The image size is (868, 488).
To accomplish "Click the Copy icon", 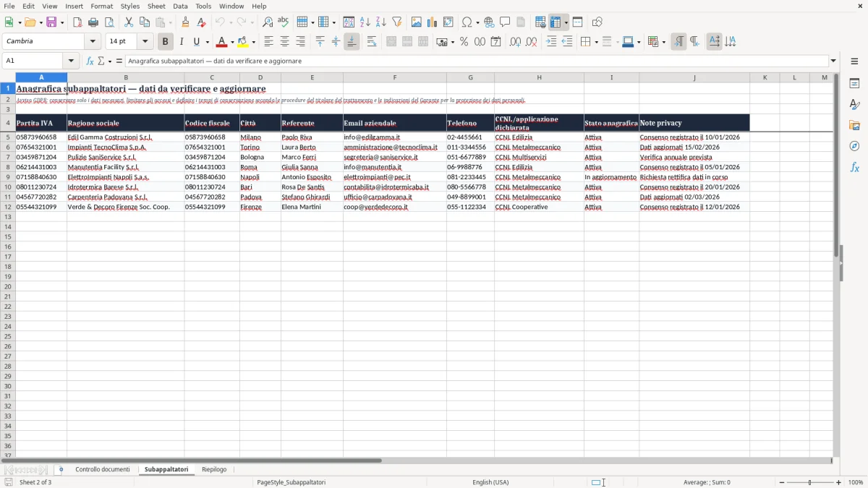I will pos(145,22).
